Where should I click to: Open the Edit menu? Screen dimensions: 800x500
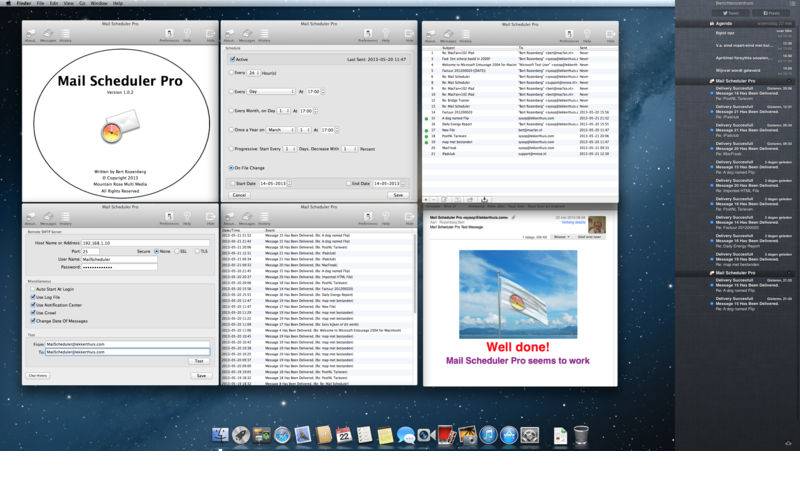[54, 3]
